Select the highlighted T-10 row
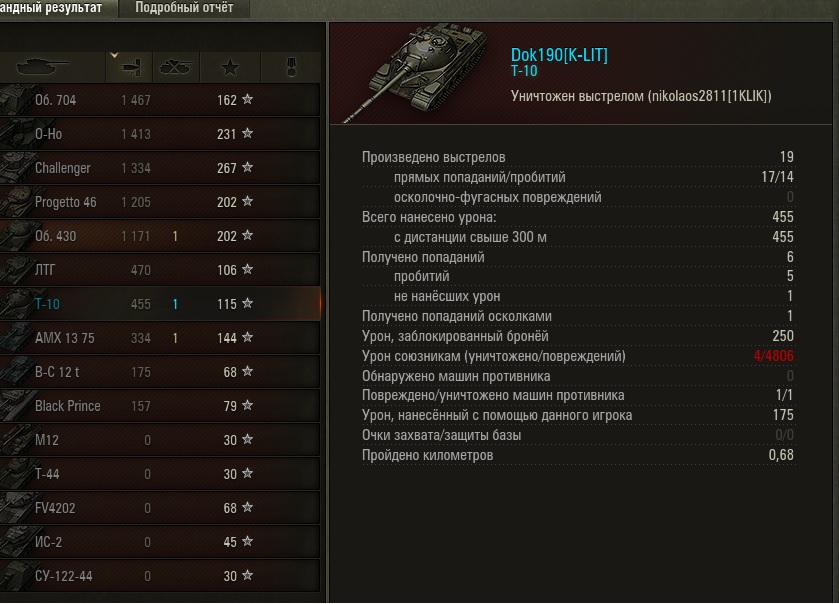 (159, 303)
